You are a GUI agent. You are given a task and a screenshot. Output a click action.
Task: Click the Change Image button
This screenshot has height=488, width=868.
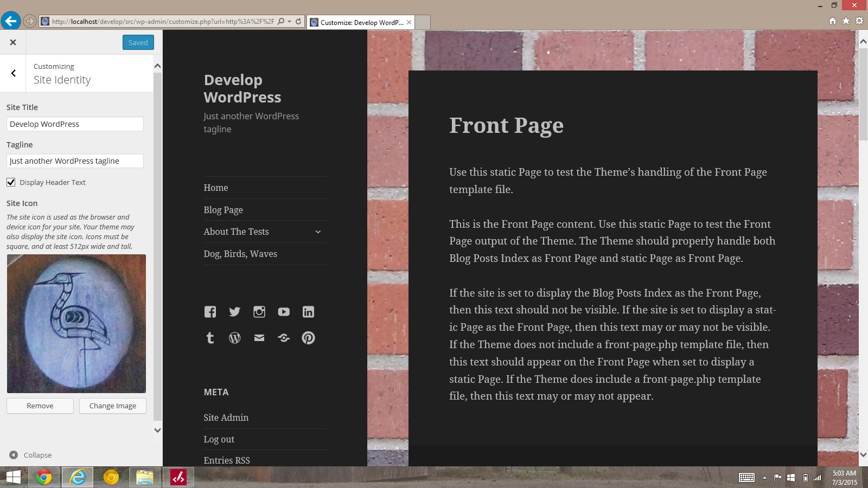(x=113, y=406)
